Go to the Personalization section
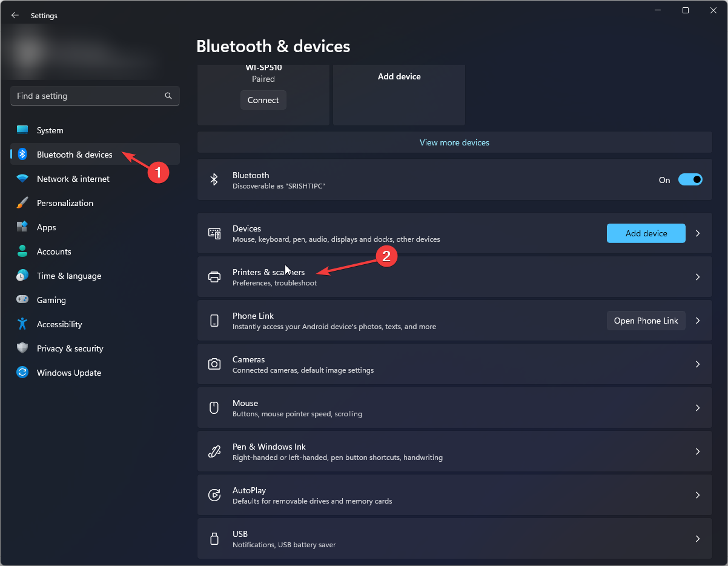The height and width of the screenshot is (566, 728). tap(95, 203)
